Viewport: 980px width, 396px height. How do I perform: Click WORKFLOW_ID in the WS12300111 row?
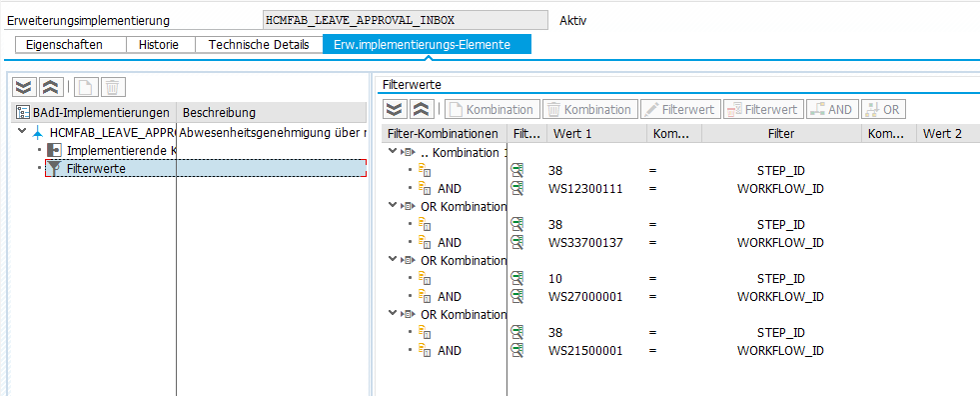pyautogui.click(x=780, y=189)
